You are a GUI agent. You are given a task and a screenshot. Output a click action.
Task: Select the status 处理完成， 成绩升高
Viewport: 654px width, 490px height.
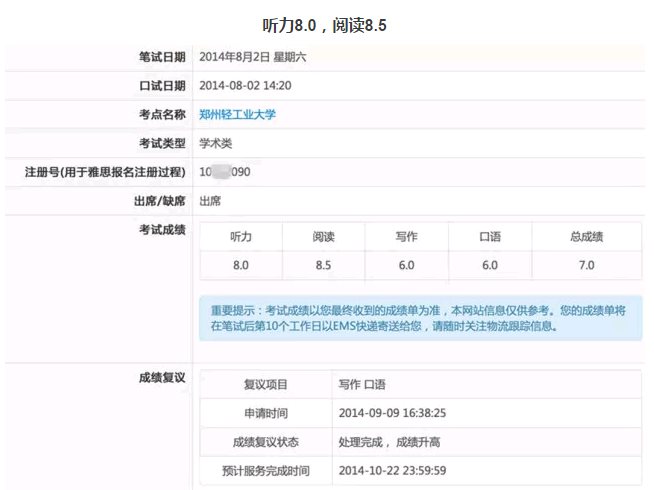[x=389, y=442]
